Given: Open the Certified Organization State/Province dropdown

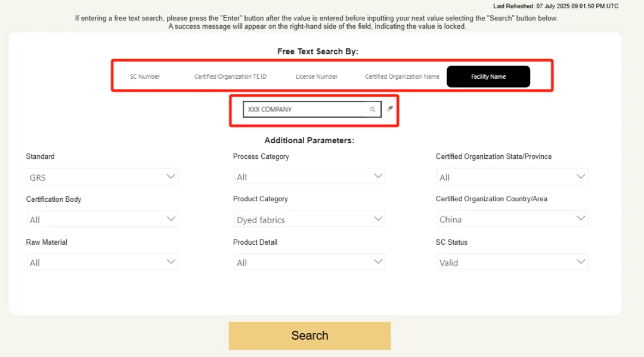Looking at the screenshot, I should click(x=512, y=177).
